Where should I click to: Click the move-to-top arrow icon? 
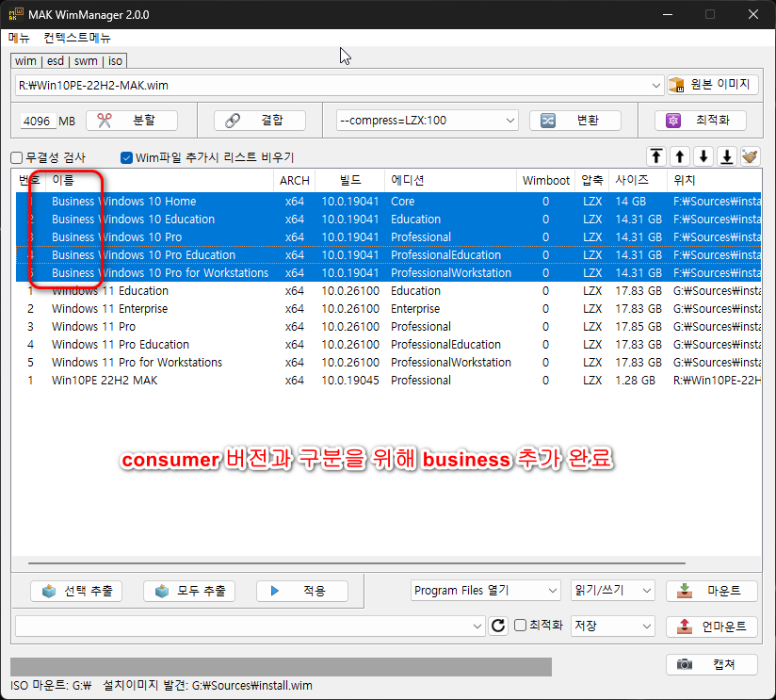656,157
